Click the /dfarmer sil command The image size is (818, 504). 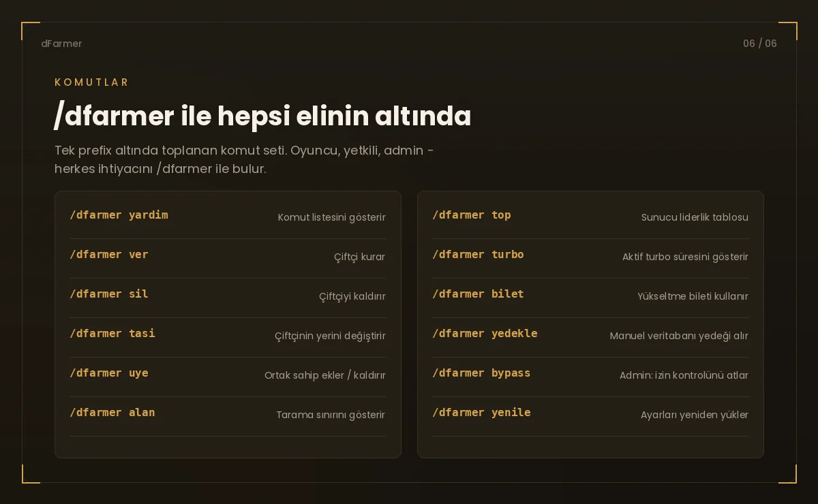click(x=109, y=294)
